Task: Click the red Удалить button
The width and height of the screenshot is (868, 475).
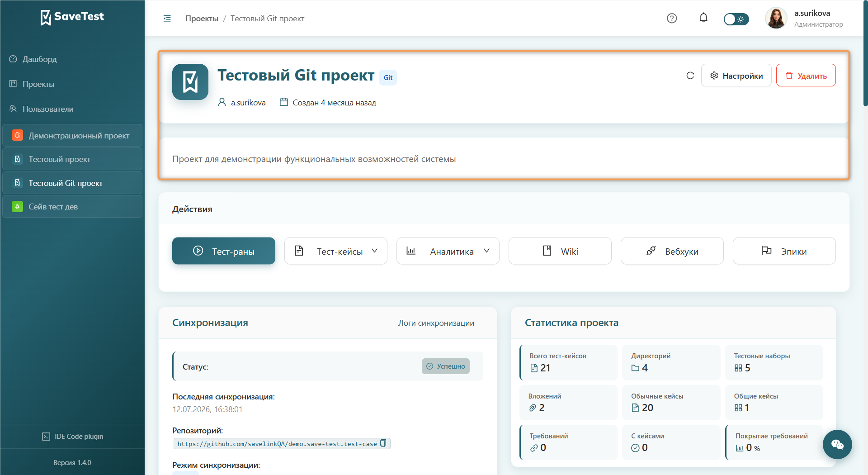Action: pyautogui.click(x=806, y=76)
